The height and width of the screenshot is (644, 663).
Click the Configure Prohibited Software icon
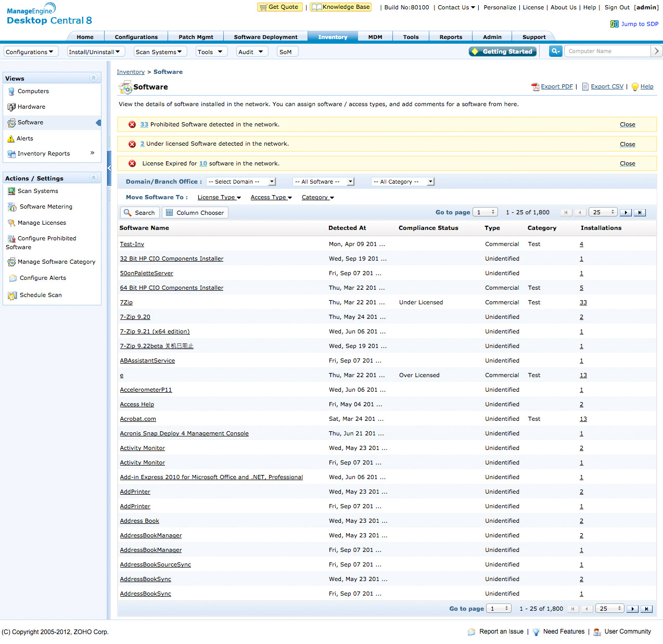point(11,239)
